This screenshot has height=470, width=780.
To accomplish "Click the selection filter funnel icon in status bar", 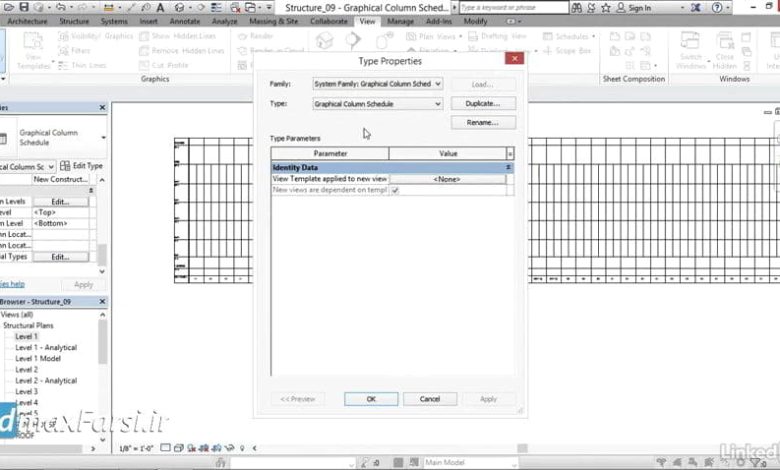I will click(x=756, y=463).
